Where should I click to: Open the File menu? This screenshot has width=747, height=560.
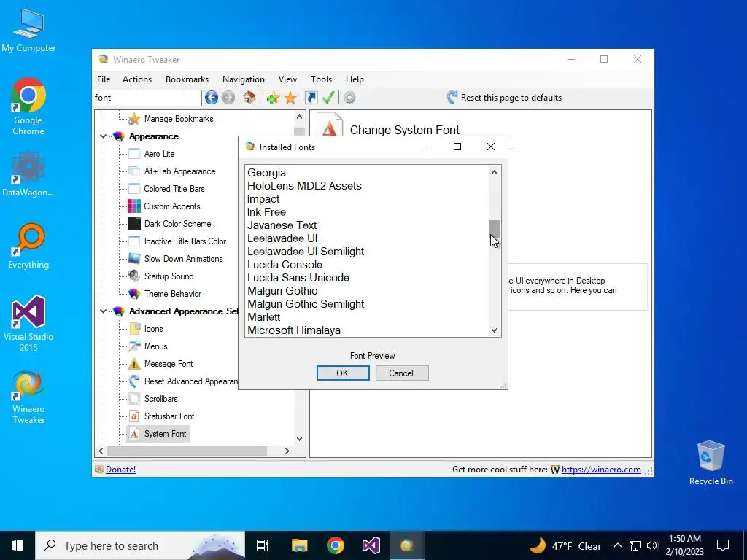[104, 79]
